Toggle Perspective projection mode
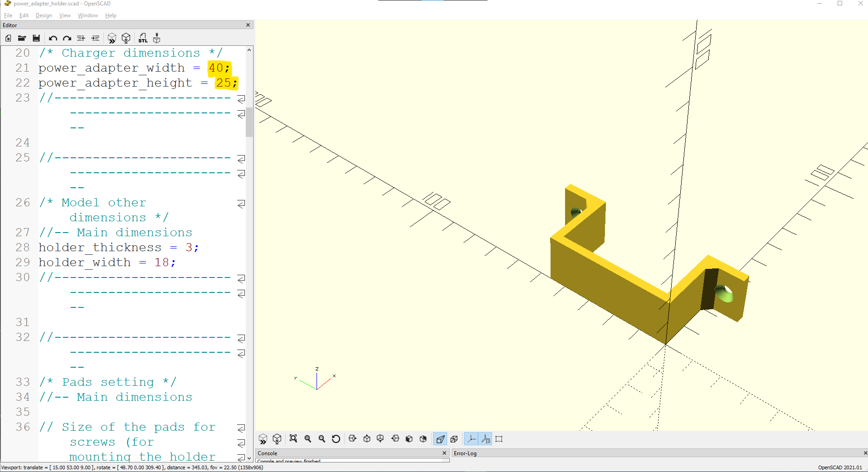The height and width of the screenshot is (472, 868). (440, 439)
